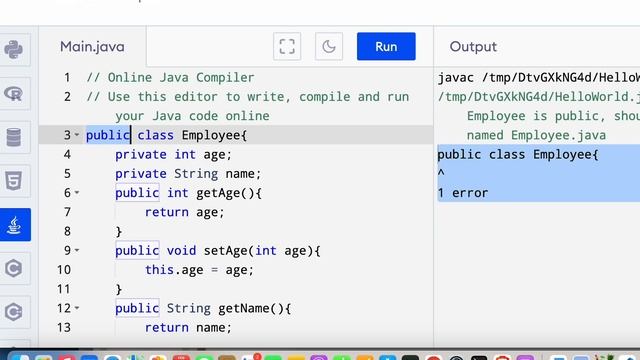Screen dimensions: 640x360
Task: Click the Output panel heading
Action: [x=473, y=47]
